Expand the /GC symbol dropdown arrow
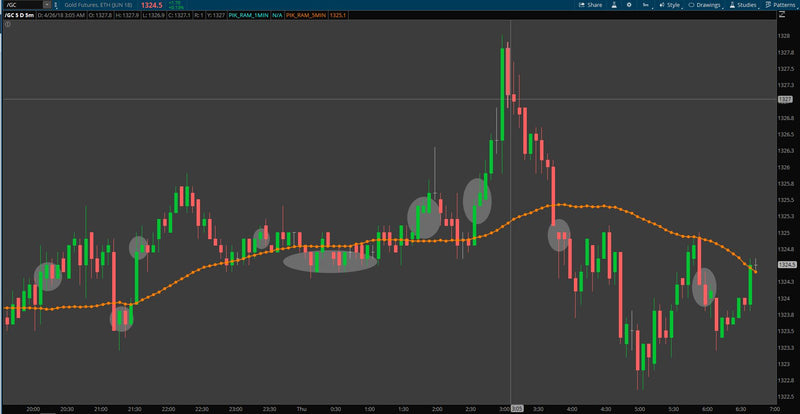 [x=46, y=5]
